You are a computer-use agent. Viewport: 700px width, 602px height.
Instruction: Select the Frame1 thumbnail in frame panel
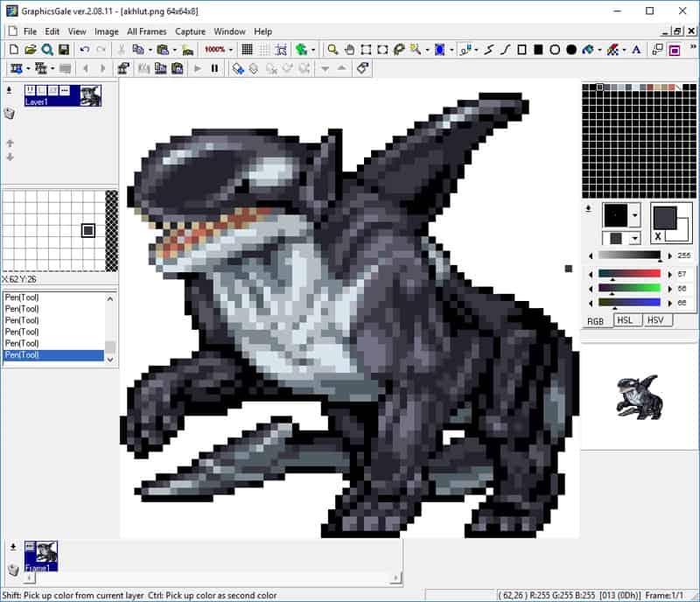click(x=41, y=556)
